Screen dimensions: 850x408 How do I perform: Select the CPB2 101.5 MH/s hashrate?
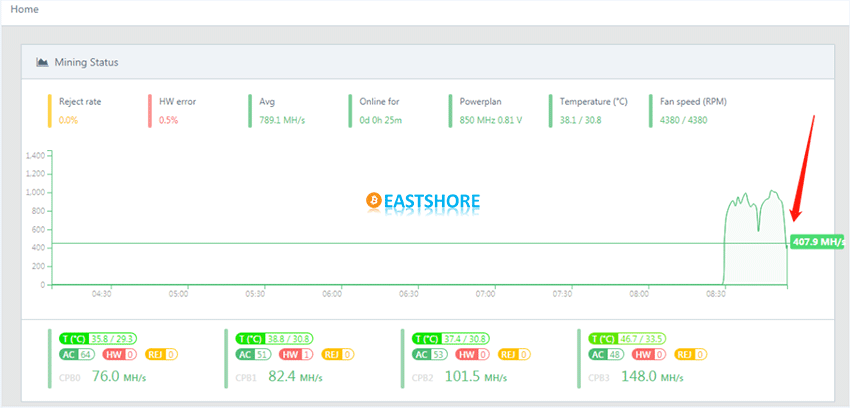point(476,376)
